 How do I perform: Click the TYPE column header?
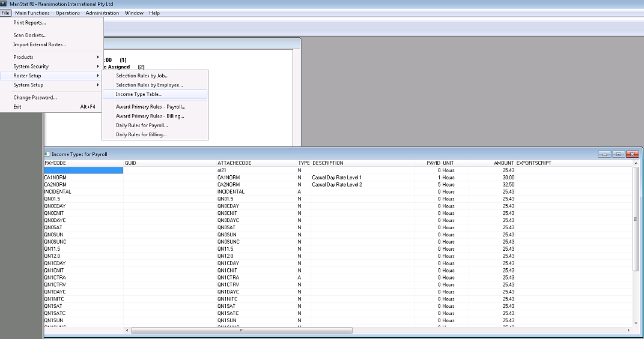(303, 163)
